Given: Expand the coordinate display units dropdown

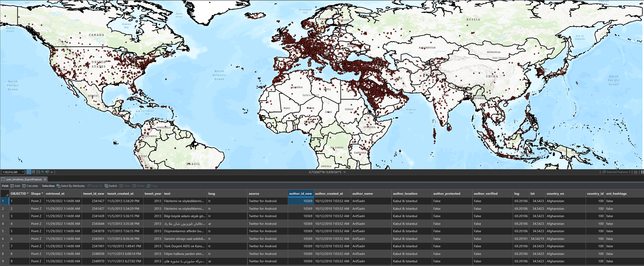Looking at the screenshot, I should pos(345,172).
